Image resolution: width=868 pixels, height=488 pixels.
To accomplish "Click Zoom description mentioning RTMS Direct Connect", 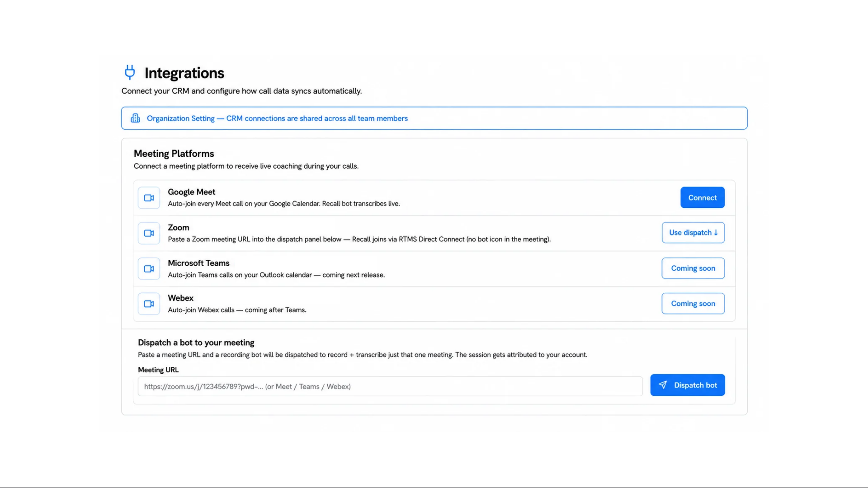I will [359, 239].
